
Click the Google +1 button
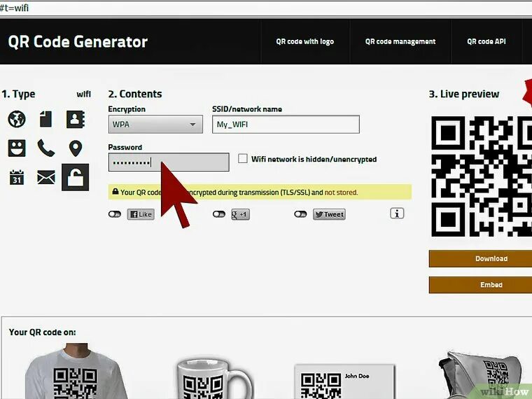(240, 214)
